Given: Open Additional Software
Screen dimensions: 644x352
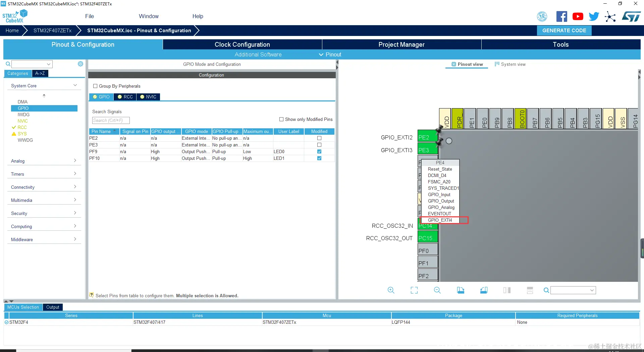Looking at the screenshot, I should click(x=258, y=54).
